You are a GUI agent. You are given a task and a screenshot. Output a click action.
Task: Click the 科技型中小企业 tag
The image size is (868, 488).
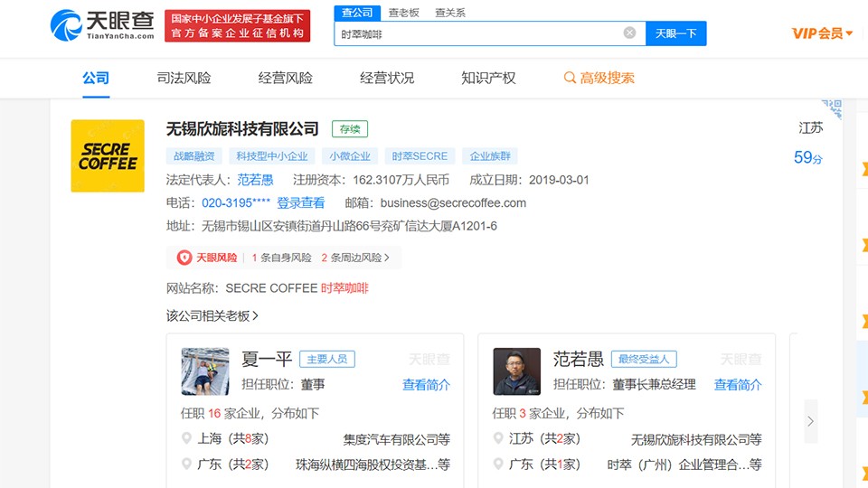(x=272, y=156)
